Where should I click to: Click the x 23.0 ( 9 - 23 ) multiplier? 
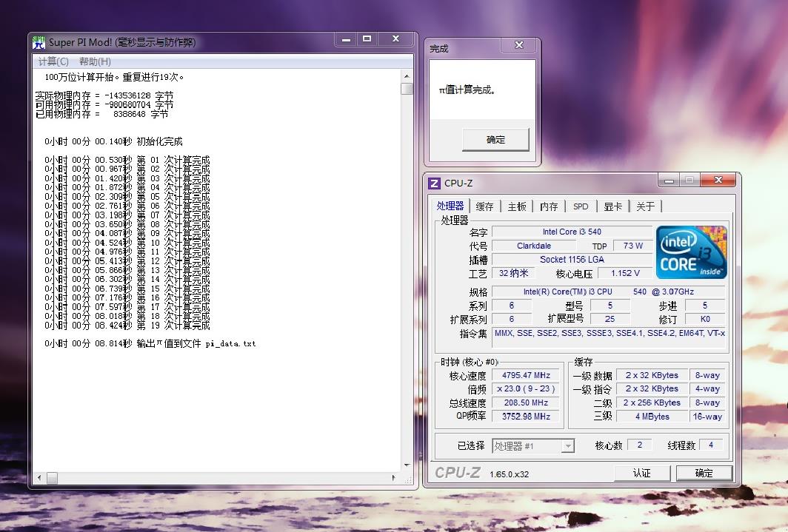(x=526, y=389)
